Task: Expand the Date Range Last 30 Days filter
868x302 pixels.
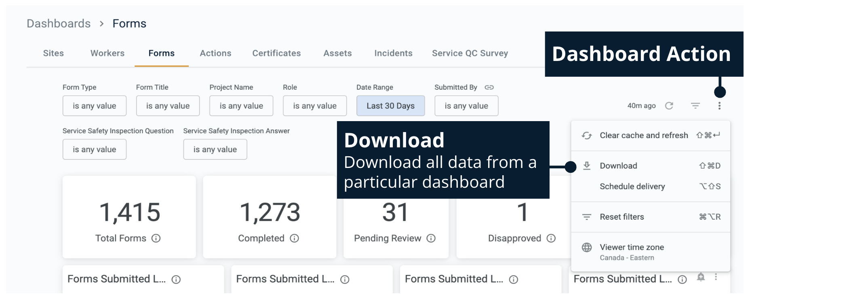Action: pos(390,106)
